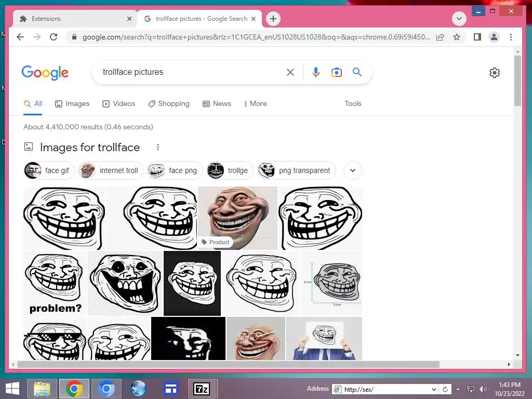Switch to Shopping results tab
The width and height of the screenshot is (532, 399).
(169, 104)
